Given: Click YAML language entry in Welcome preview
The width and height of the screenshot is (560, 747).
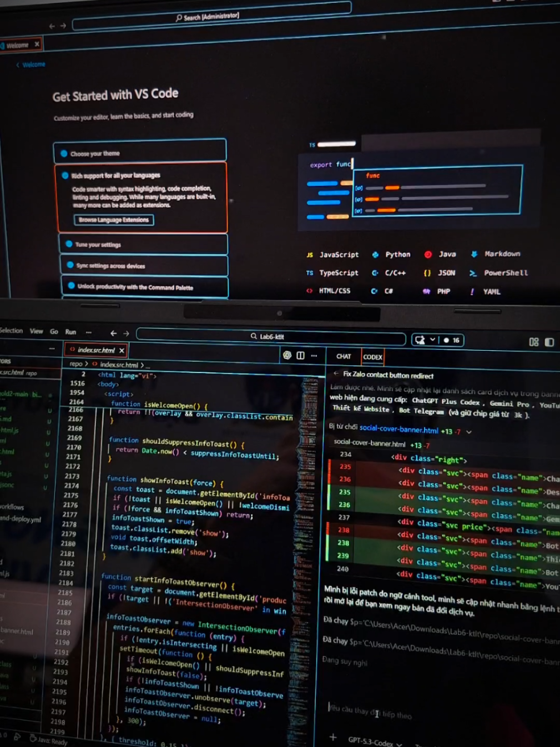Looking at the screenshot, I should (x=485, y=291).
